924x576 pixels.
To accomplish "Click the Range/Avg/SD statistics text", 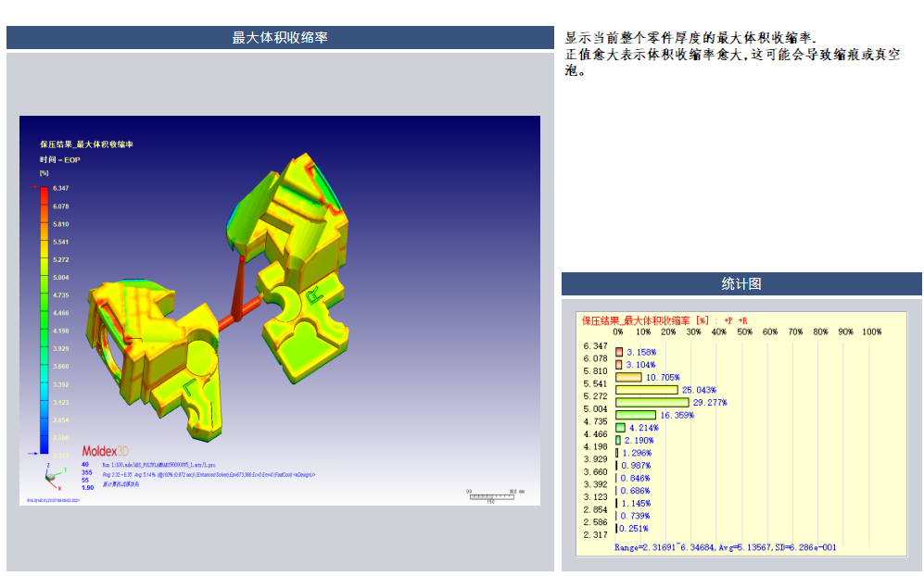I will (725, 547).
